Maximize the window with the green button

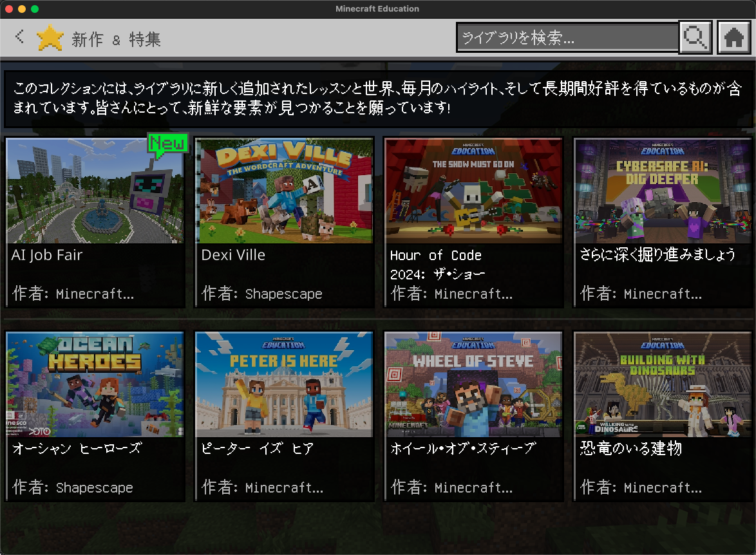(x=35, y=8)
